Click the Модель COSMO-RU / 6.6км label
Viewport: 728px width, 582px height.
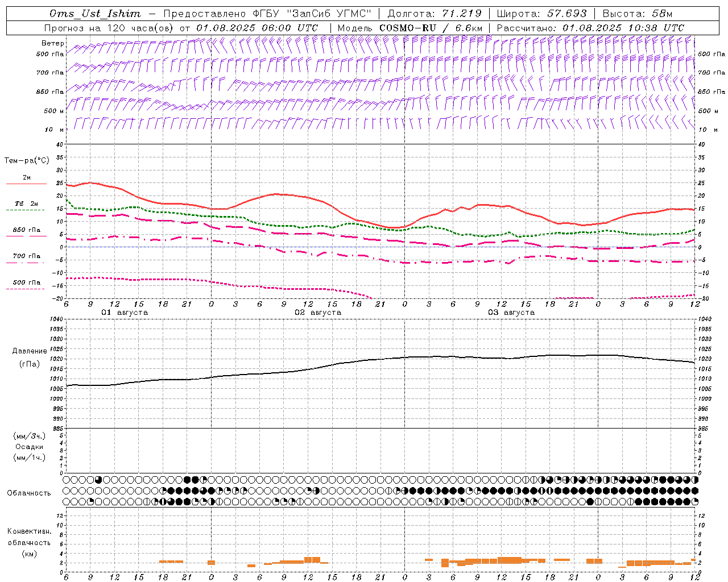[x=409, y=28]
